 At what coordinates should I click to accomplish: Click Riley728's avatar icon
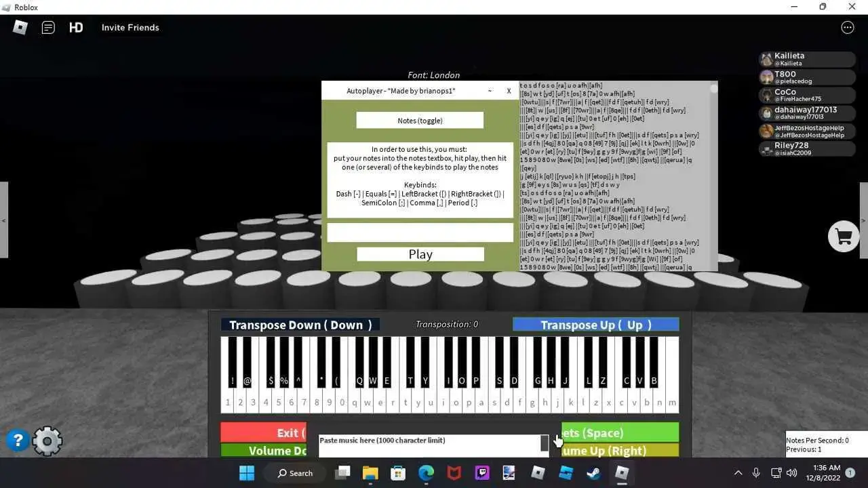pos(766,148)
